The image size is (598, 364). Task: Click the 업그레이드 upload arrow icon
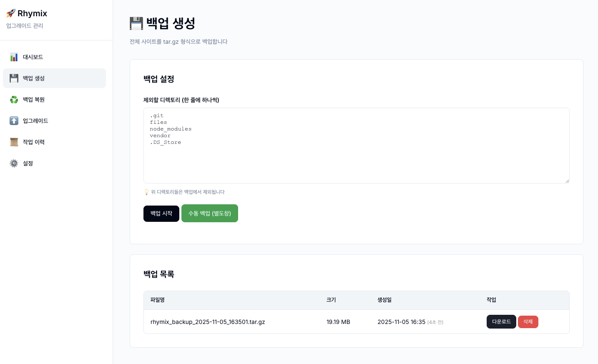click(14, 120)
